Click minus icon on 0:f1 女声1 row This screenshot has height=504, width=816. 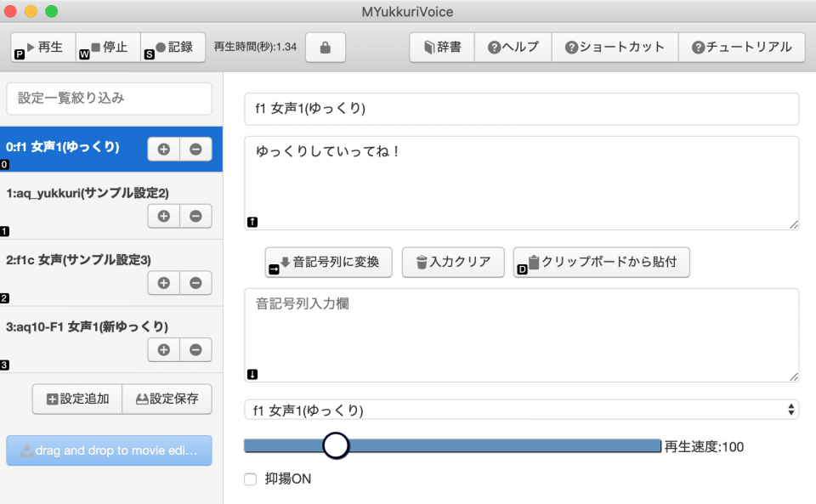[x=195, y=150]
